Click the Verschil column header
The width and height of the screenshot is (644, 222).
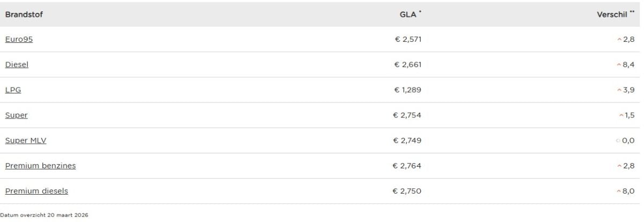[x=611, y=14]
